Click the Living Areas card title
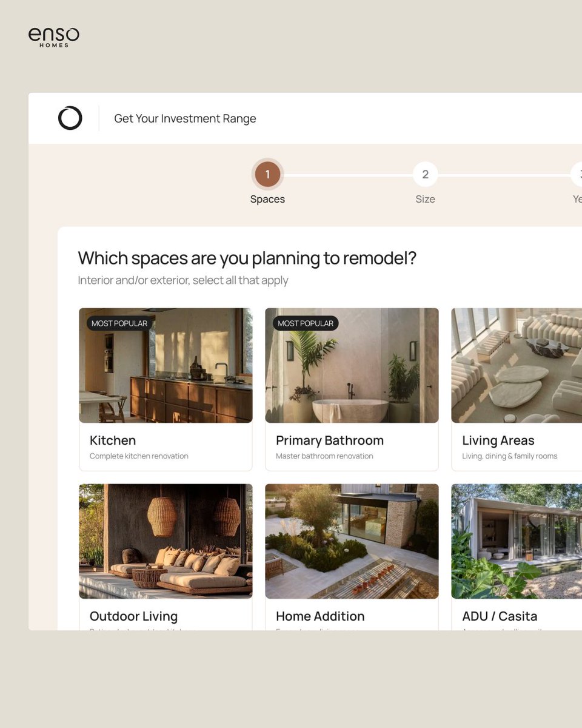Image resolution: width=582 pixels, height=728 pixels. pos(498,440)
